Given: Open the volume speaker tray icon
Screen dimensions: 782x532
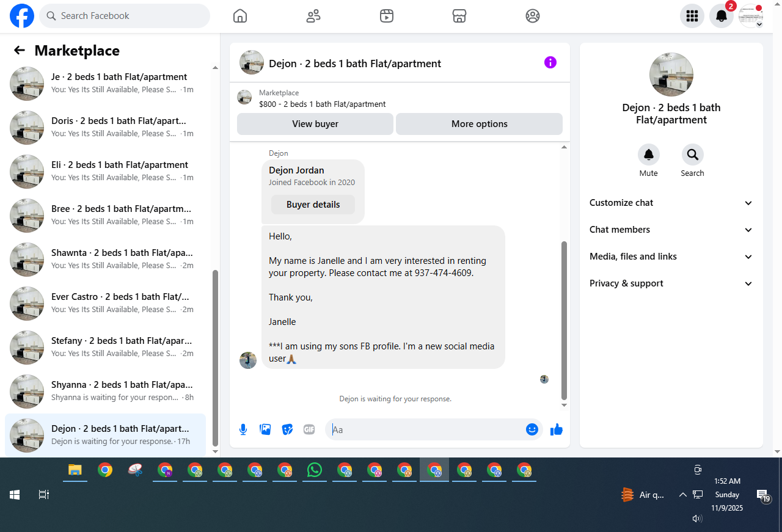Looking at the screenshot, I should (697, 519).
